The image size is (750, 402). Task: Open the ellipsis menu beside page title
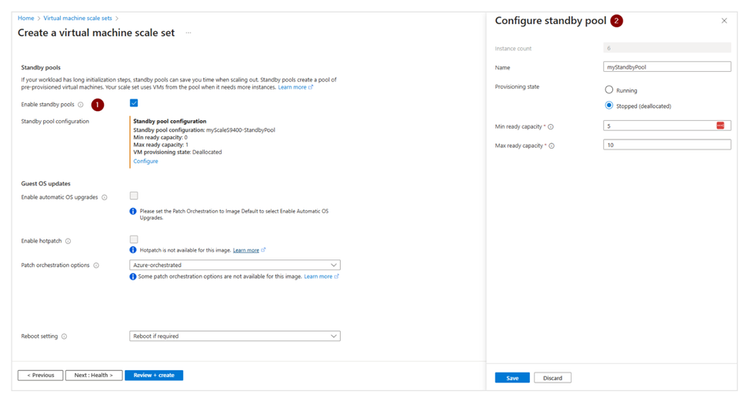(x=188, y=33)
